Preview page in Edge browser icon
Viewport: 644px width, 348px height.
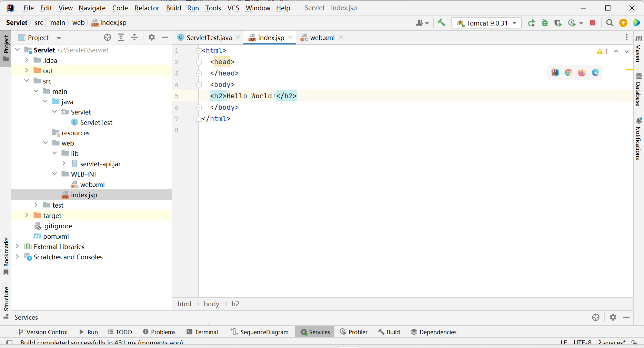point(595,72)
